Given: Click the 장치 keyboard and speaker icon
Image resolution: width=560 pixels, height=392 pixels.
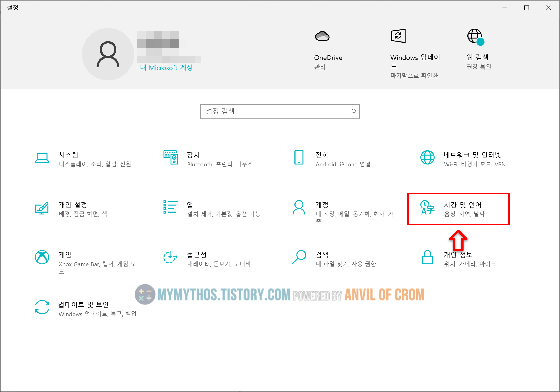Looking at the screenshot, I should [x=170, y=157].
